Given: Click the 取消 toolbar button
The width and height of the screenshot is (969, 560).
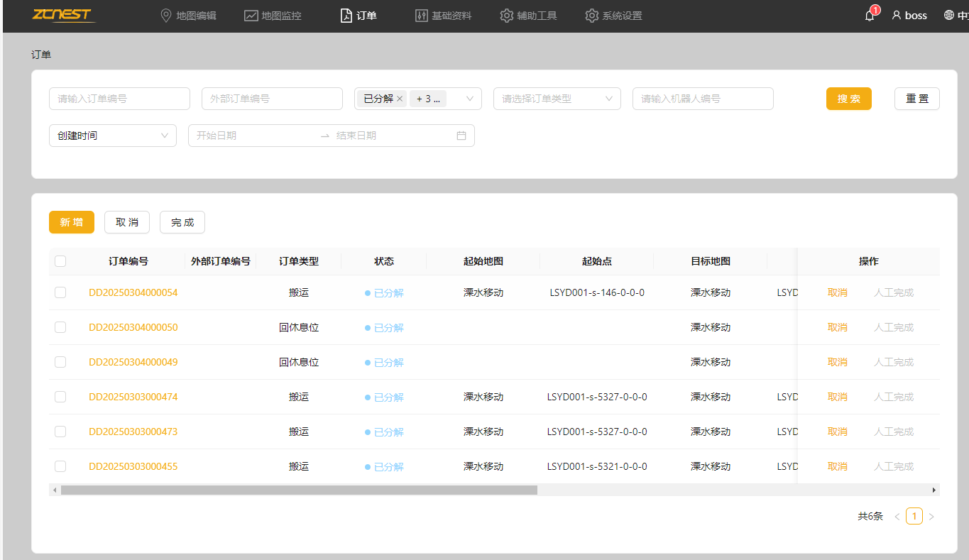Looking at the screenshot, I should 127,222.
